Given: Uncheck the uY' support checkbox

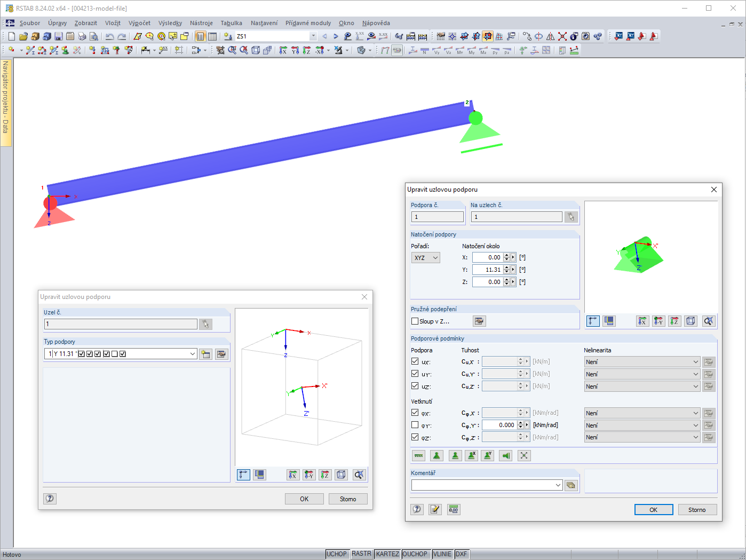Looking at the screenshot, I should [x=415, y=374].
